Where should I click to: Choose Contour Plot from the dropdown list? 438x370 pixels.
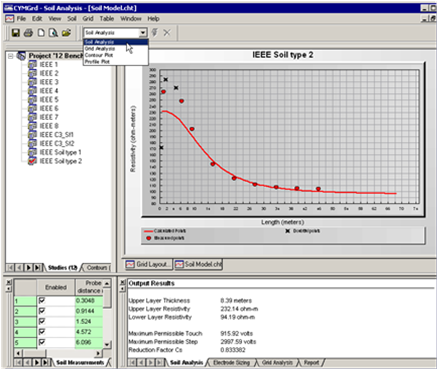(99, 55)
